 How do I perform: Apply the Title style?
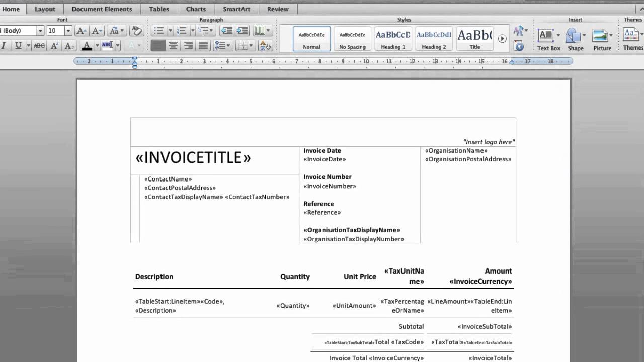[474, 39]
